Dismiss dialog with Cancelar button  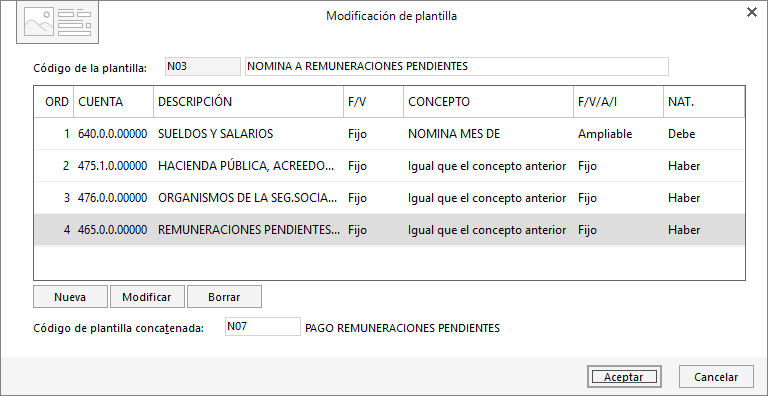coord(716,377)
